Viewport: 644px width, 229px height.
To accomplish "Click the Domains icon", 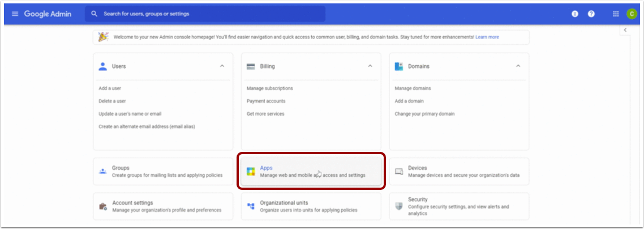I will click(x=399, y=66).
